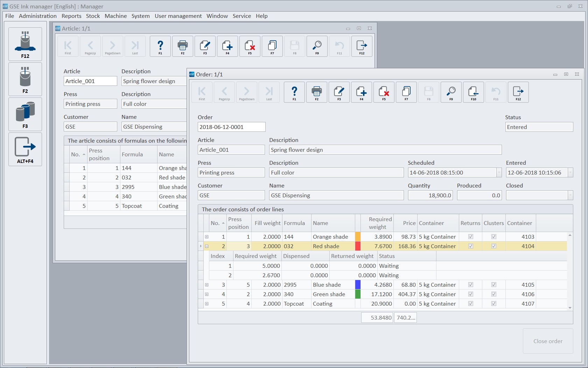588x368 pixels.
Task: Click the red color swatch beside Red shade
Action: pos(357,246)
